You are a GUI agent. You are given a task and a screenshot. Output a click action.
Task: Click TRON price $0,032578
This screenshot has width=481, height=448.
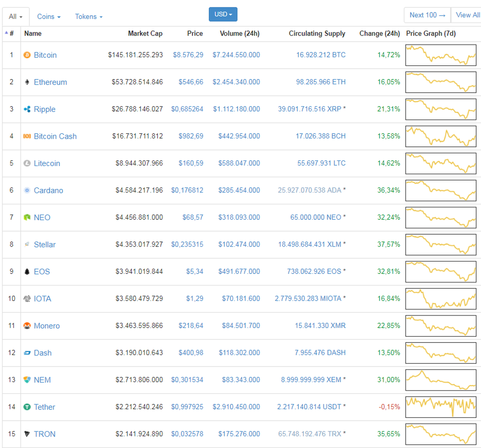pyautogui.click(x=187, y=434)
